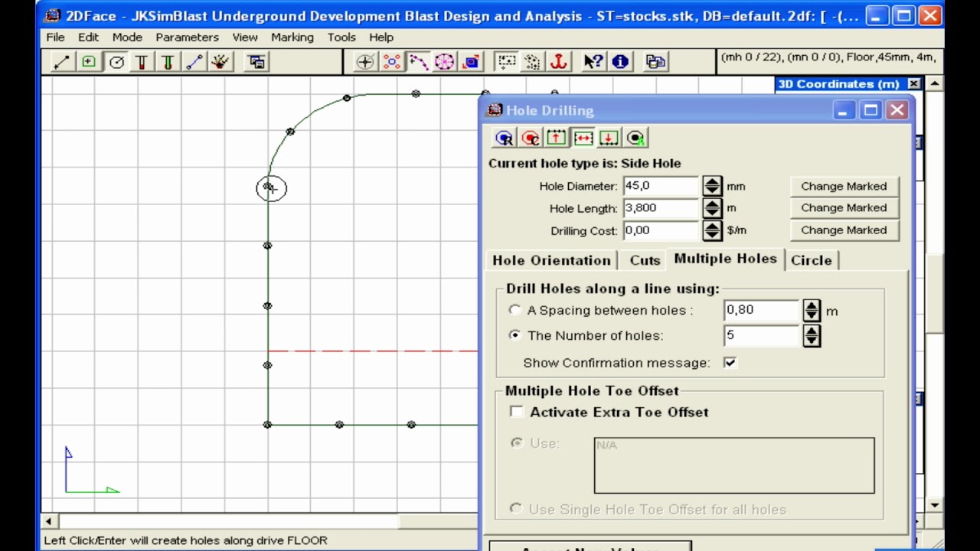Switch to the Circle tab
This screenshot has width=980, height=551.
pyautogui.click(x=811, y=260)
